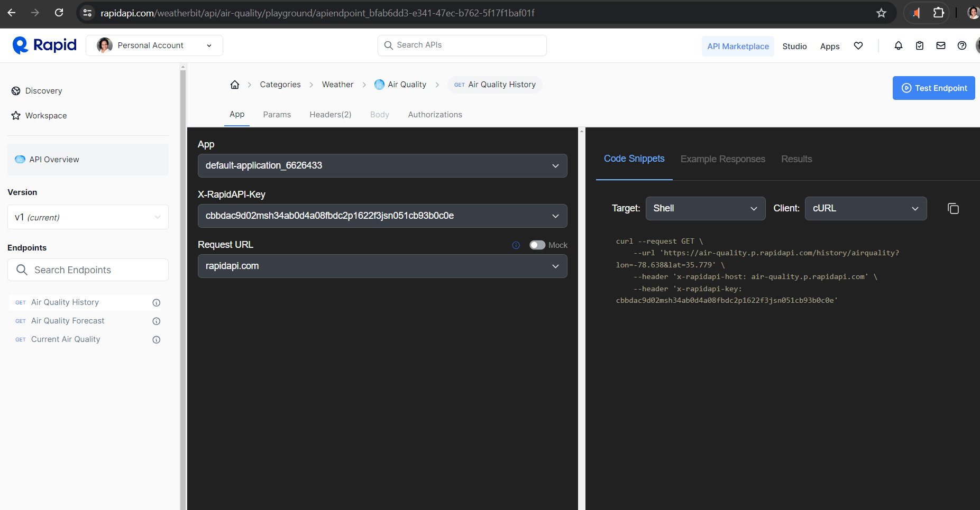Image resolution: width=980 pixels, height=510 pixels.
Task: Expand the X-RapidAPI-Key dropdown
Action: pyautogui.click(x=382, y=216)
